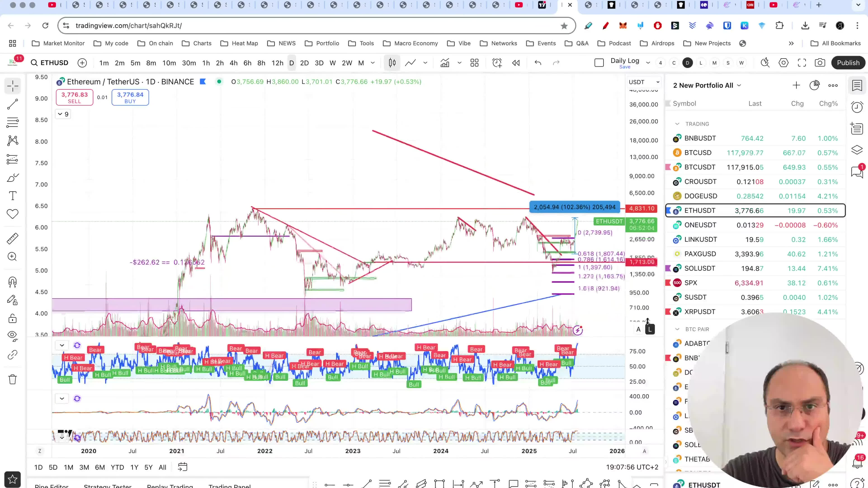Image resolution: width=868 pixels, height=488 pixels.
Task: Collapse the TRADING watchlist section
Action: point(677,124)
